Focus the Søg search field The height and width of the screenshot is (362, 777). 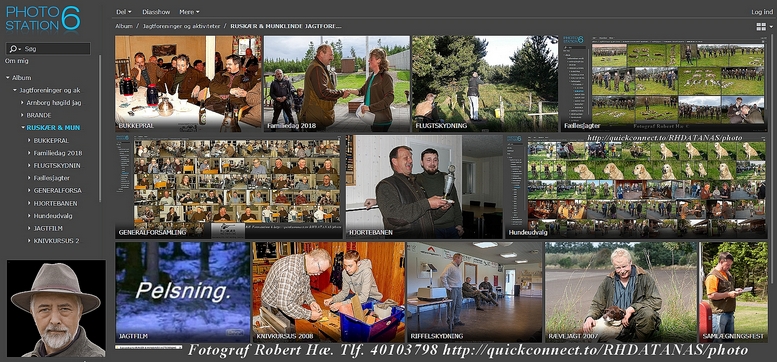[x=56, y=49]
